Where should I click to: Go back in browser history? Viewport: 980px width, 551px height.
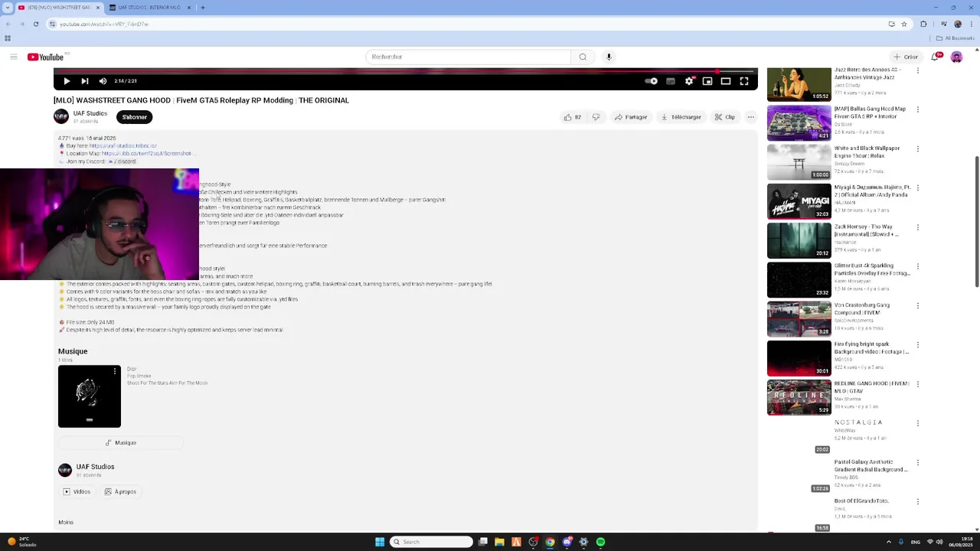[x=8, y=24]
